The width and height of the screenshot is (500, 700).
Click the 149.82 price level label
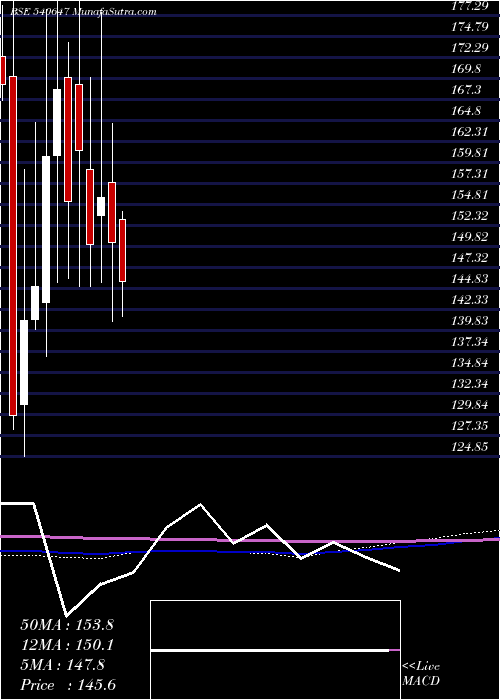coord(470,237)
